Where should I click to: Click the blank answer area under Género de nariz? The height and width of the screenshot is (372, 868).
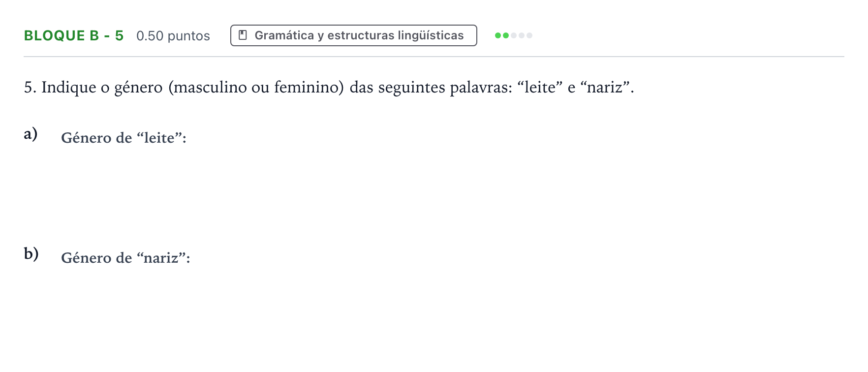(x=433, y=315)
